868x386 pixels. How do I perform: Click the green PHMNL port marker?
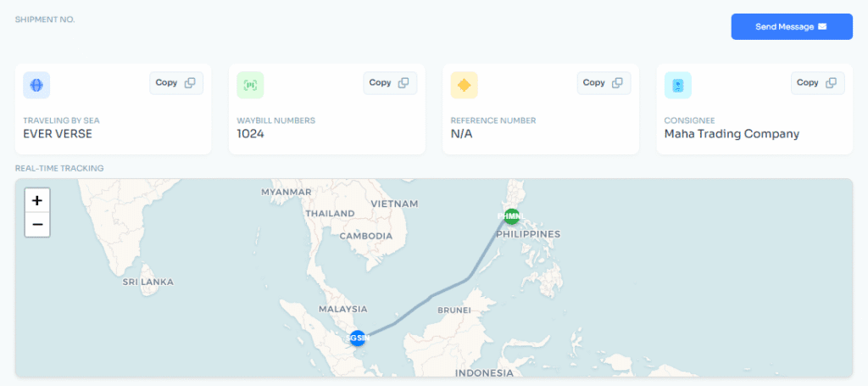(x=512, y=216)
